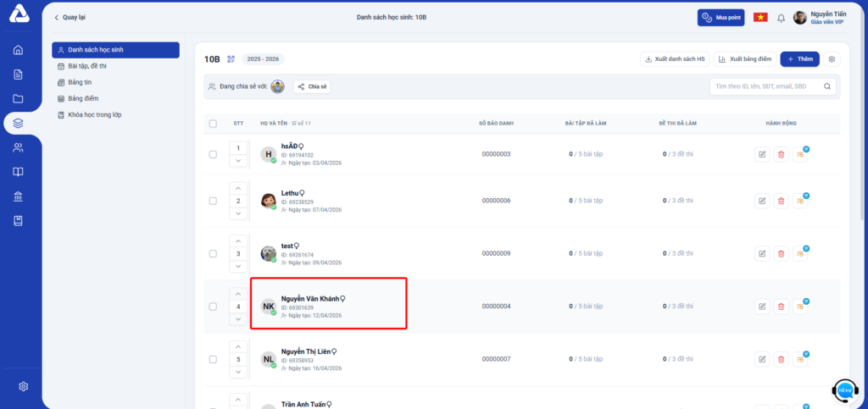Screen dimensions: 868x409
Task: Open the users group icon in sidebar
Action: click(x=19, y=147)
